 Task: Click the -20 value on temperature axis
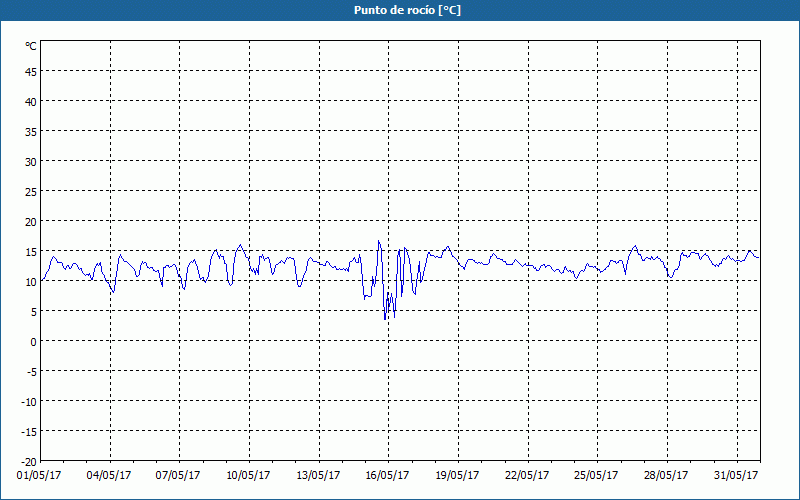pos(29,462)
